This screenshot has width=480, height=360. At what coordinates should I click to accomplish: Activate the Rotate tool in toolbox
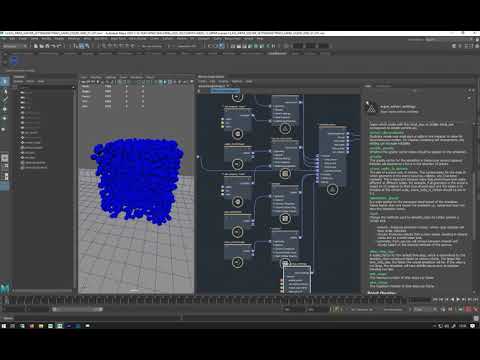tap(5, 118)
